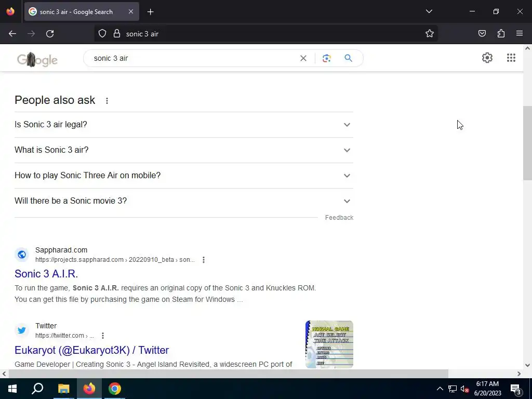This screenshot has height=399, width=532.
Task: Expand 'What is Sonic 3 air?' question
Action: click(x=184, y=150)
